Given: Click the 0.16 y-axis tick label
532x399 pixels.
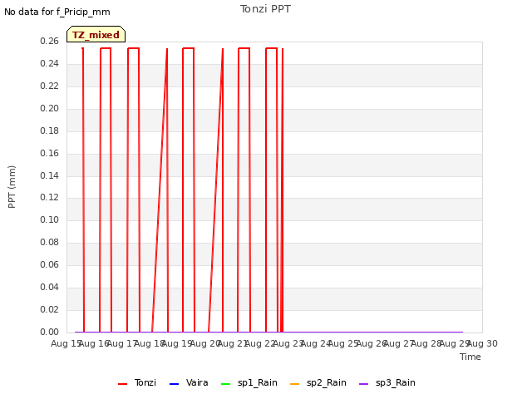Looking at the screenshot, I should [50, 153].
